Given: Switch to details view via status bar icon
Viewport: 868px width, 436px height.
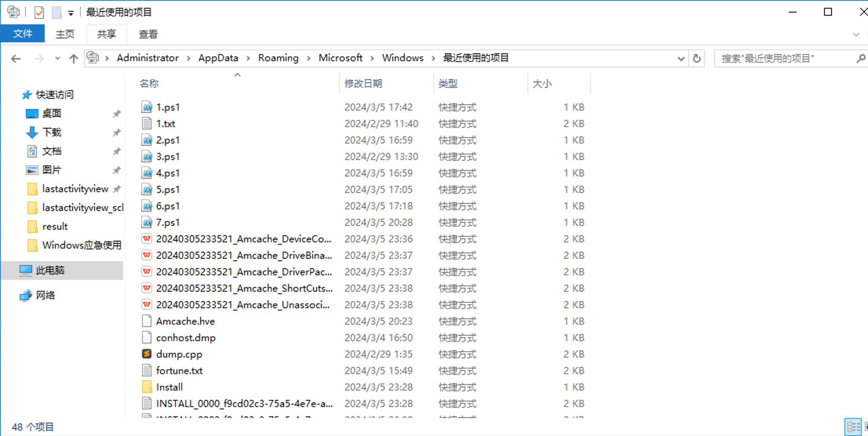Looking at the screenshot, I should click(853, 426).
